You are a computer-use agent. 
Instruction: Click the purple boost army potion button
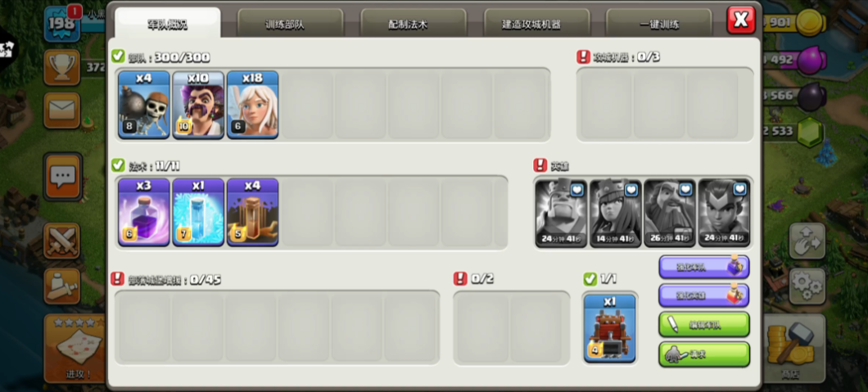pos(704,267)
